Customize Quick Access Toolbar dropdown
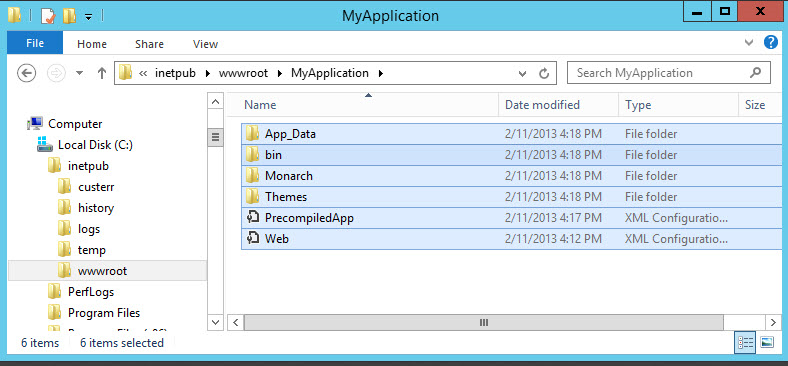788x366 pixels. [x=88, y=17]
